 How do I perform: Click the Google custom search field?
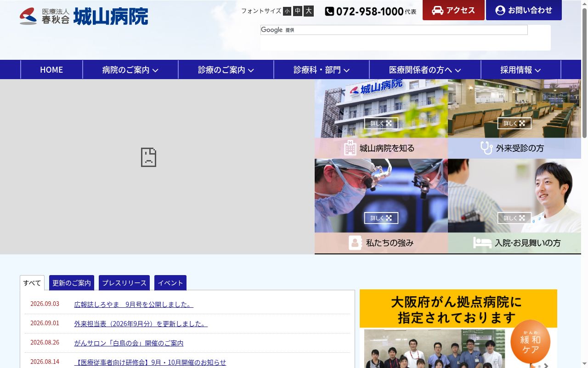click(394, 30)
